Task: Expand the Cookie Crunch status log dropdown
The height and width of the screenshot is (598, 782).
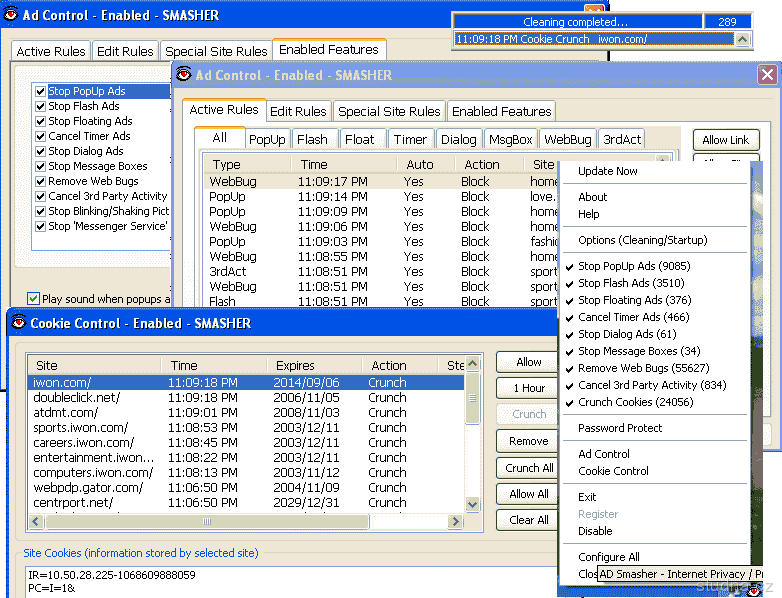Action: pyautogui.click(x=742, y=40)
